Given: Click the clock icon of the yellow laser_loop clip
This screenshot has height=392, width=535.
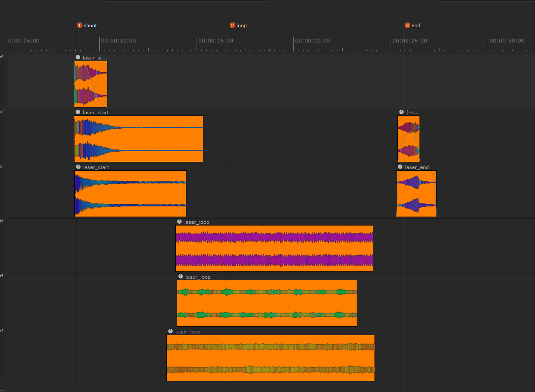Looking at the screenshot, I should (170, 331).
